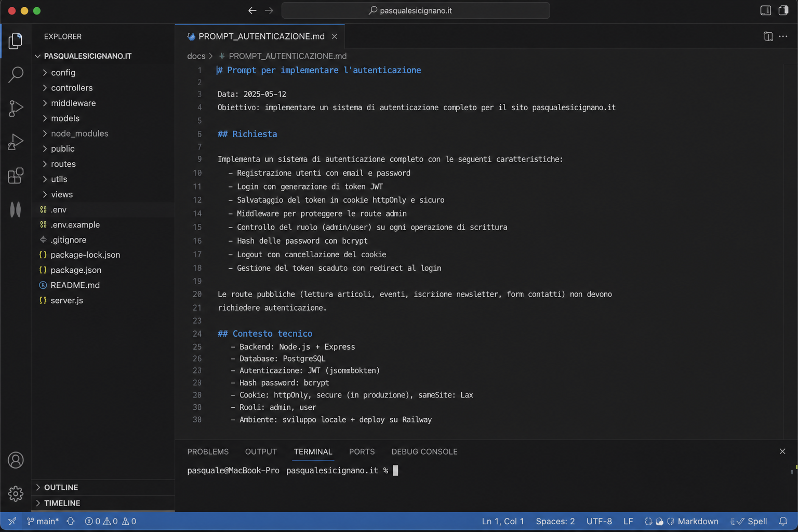Image resolution: width=798 pixels, height=532 pixels.
Task: Click the Richiesta heading in the editor
Action: (247, 134)
